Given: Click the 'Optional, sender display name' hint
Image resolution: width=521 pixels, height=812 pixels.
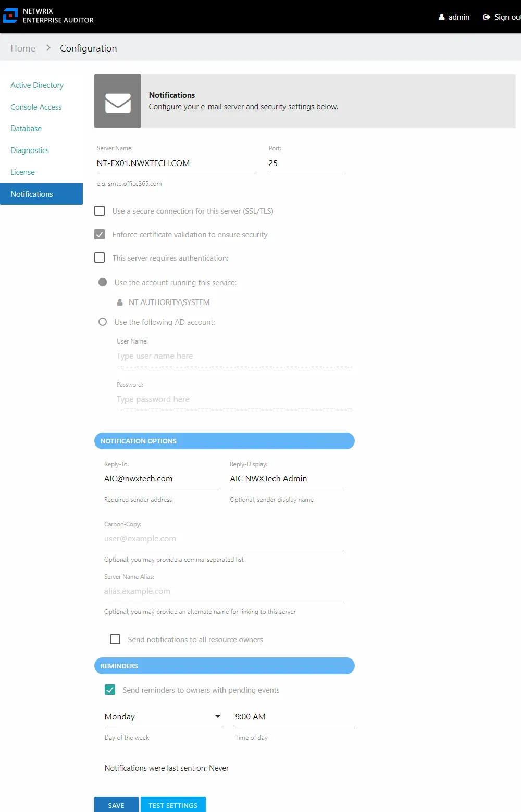Looking at the screenshot, I should click(x=272, y=500).
